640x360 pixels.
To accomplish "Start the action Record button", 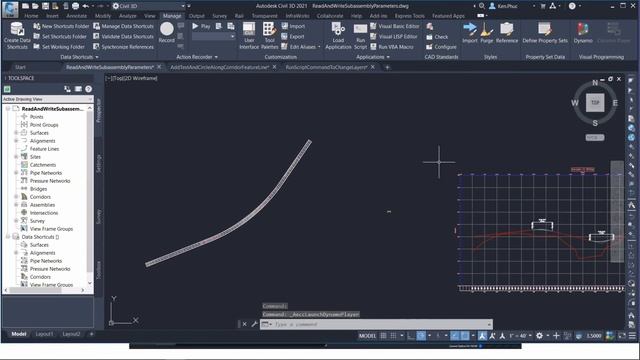I will (x=167, y=32).
